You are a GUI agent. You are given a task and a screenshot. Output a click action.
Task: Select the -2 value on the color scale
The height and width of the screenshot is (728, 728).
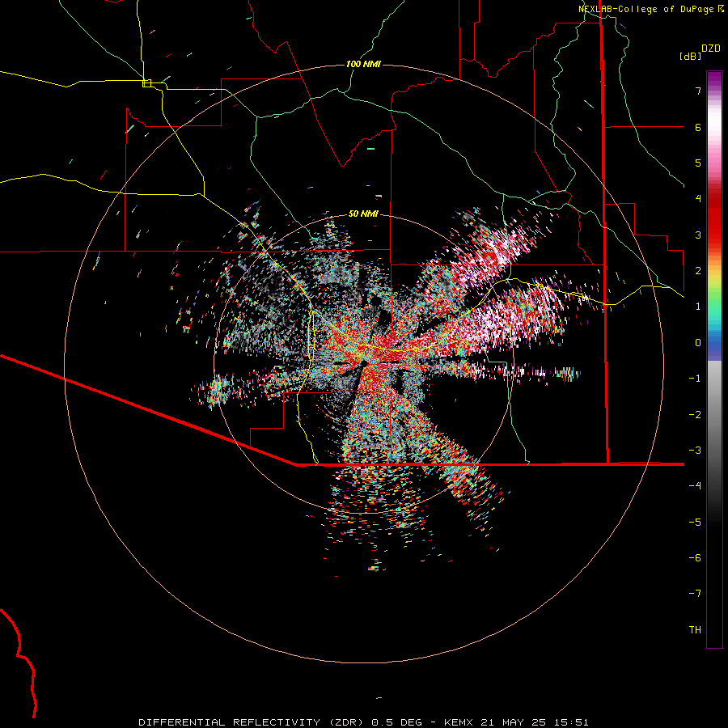pyautogui.click(x=695, y=415)
